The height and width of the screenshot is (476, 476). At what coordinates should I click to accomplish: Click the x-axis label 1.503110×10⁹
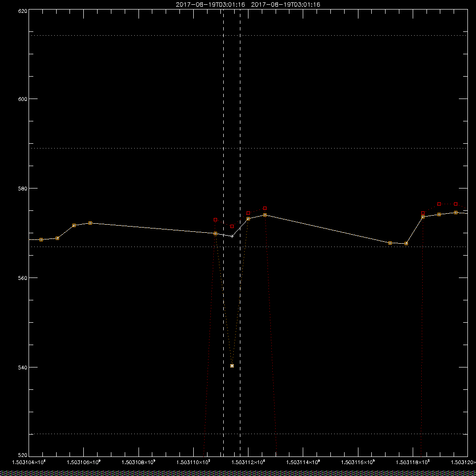[193, 462]
